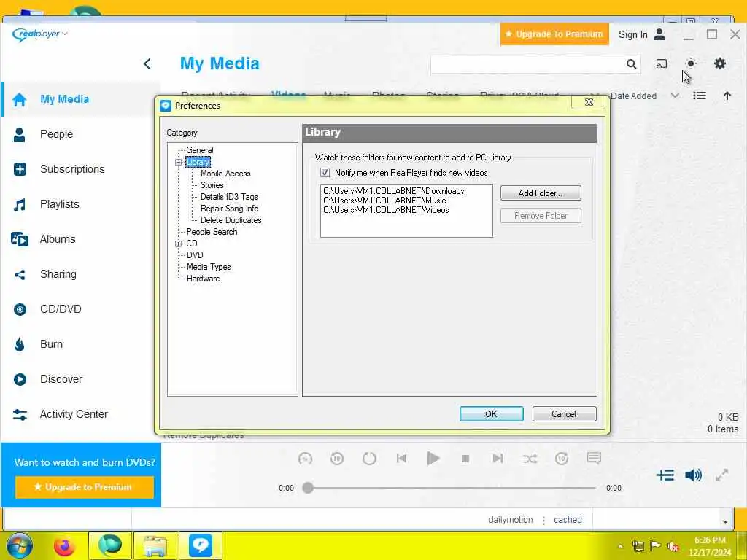Viewport: 747px width, 560px height.
Task: Select Mobile Access in category tree
Action: (225, 174)
